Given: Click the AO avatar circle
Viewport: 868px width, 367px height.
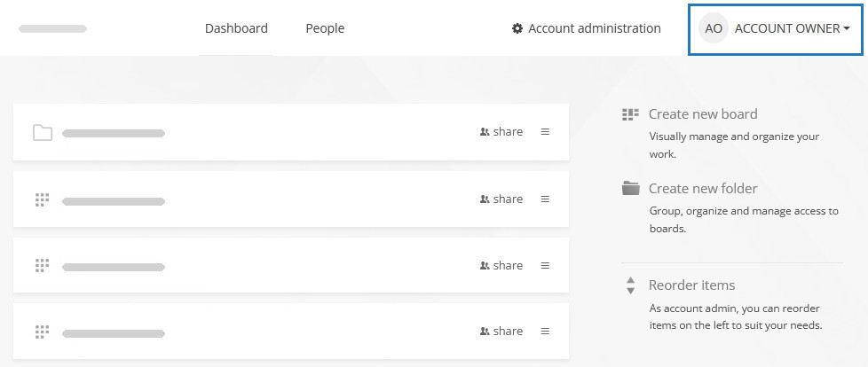Looking at the screenshot, I should [713, 28].
